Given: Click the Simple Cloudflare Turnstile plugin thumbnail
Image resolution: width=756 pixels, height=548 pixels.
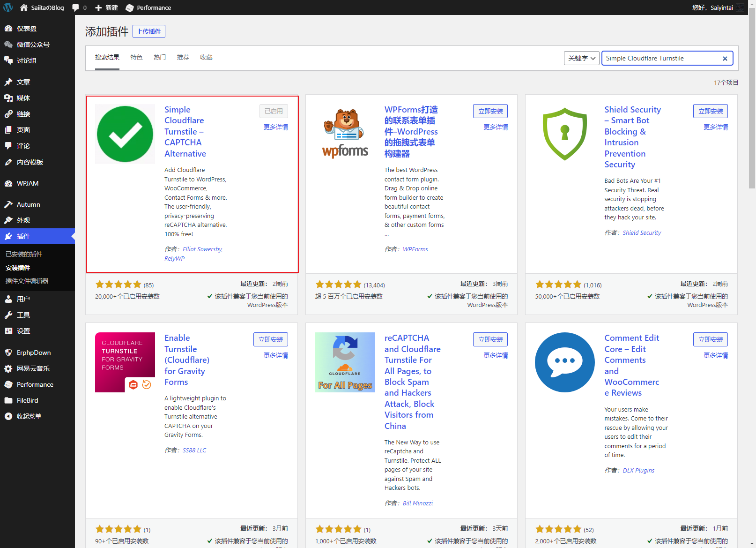Looking at the screenshot, I should click(x=125, y=134).
